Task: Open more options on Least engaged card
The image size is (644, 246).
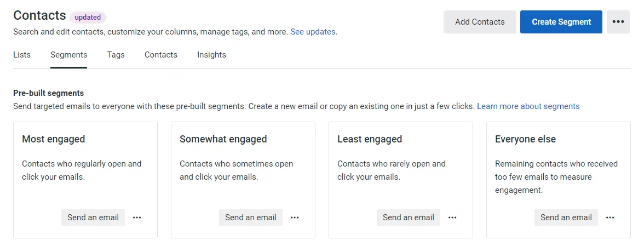Action: coord(452,218)
